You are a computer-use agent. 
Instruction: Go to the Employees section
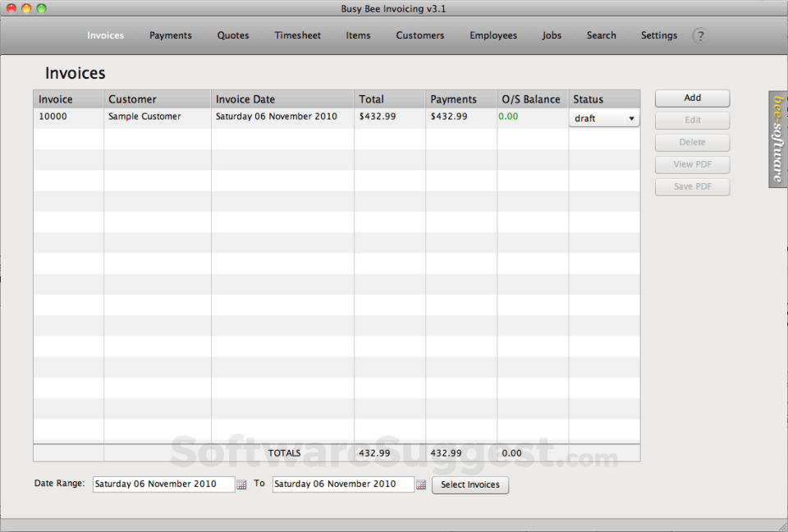click(x=492, y=35)
